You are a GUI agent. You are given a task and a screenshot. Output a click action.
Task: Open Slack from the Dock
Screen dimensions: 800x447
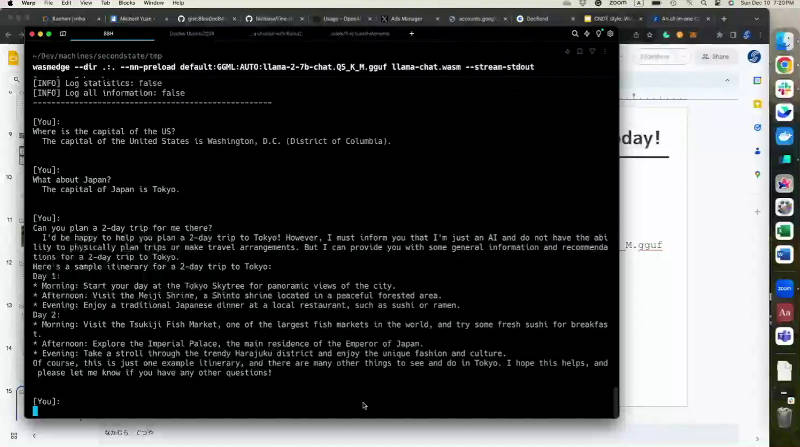pyautogui.click(x=785, y=89)
